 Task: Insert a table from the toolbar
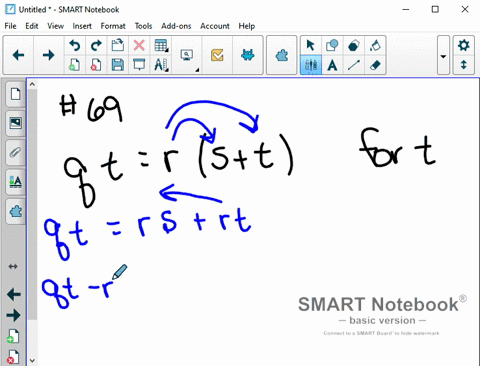point(161,46)
